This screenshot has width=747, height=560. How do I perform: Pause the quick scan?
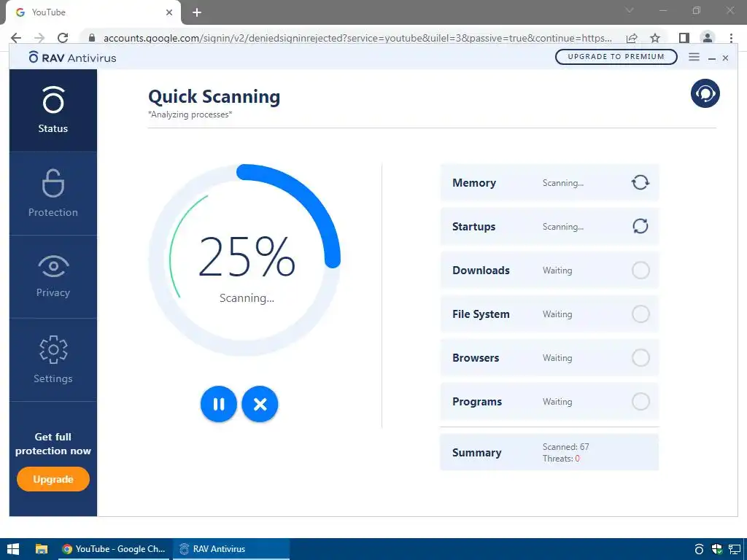(219, 404)
